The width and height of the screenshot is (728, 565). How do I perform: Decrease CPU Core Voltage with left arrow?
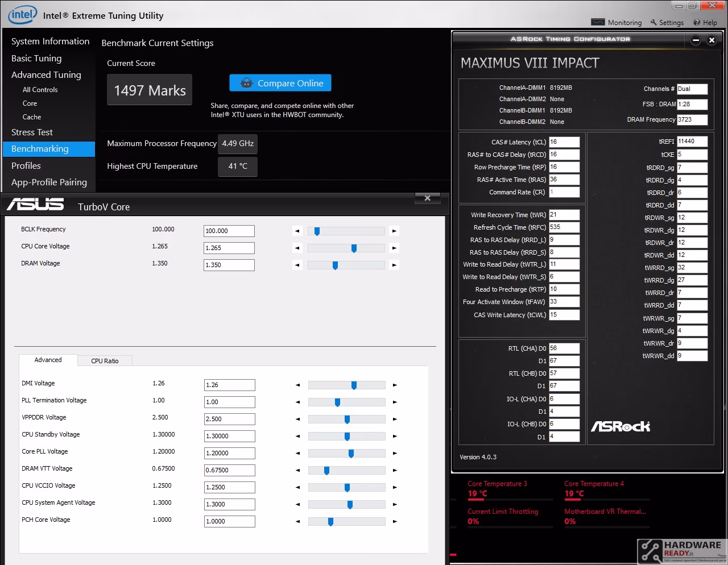point(297,248)
